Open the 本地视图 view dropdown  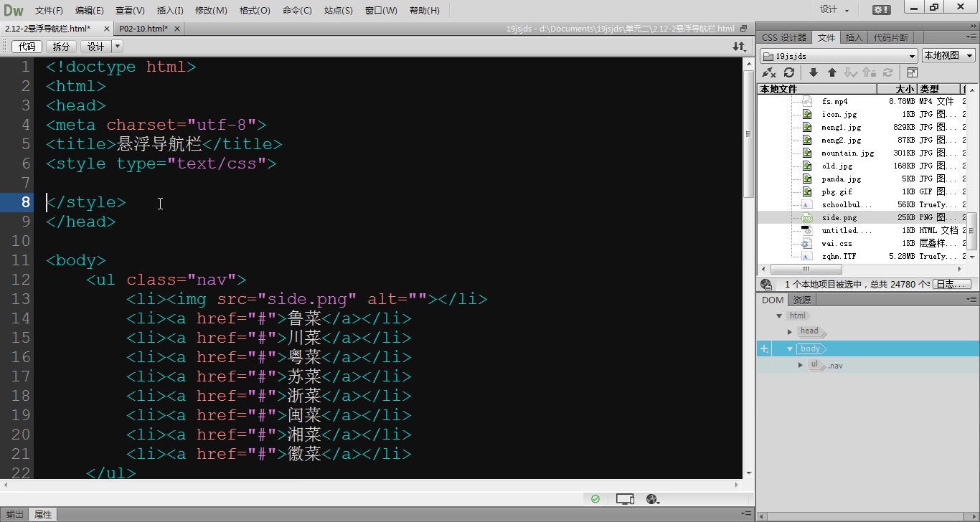click(x=948, y=56)
